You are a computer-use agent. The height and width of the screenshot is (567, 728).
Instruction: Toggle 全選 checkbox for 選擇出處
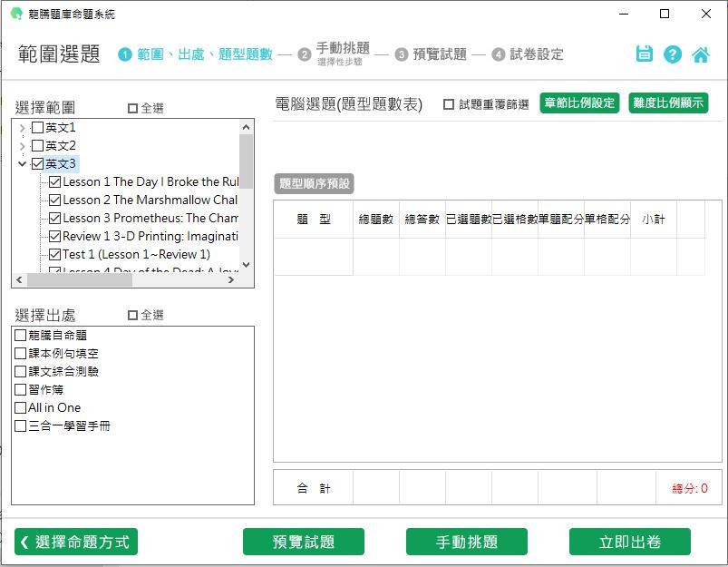[x=132, y=315]
